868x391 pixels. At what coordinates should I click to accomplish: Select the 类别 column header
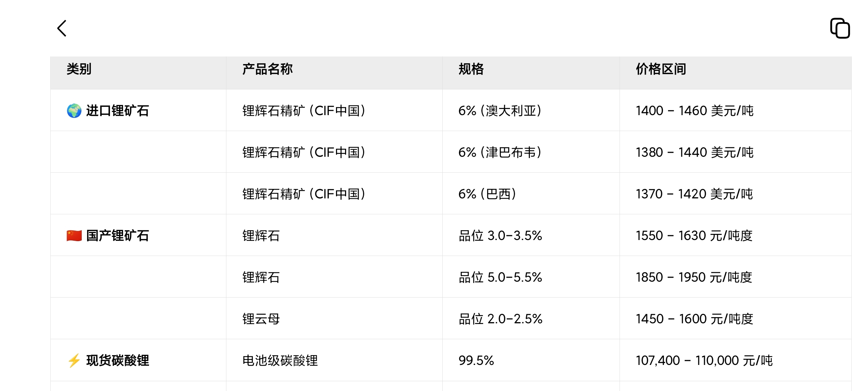79,69
